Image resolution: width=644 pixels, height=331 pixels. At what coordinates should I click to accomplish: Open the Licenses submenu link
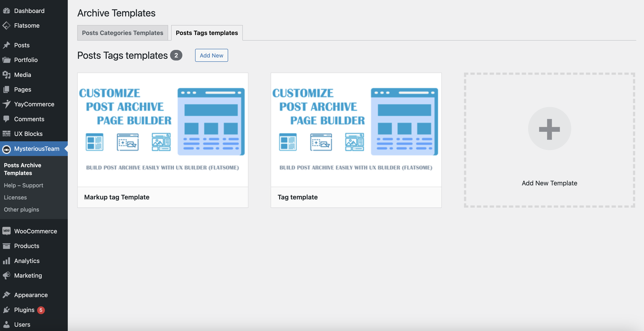[x=15, y=197]
